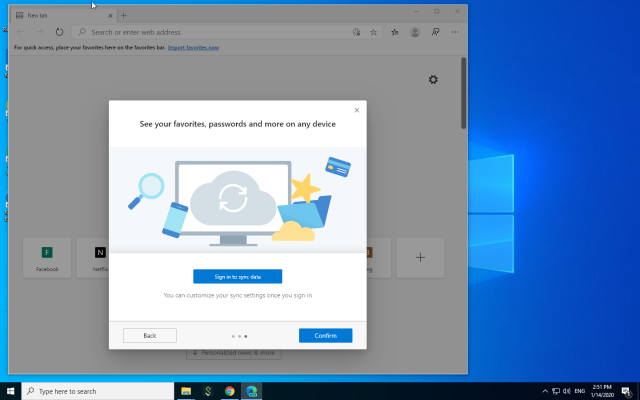Expand Personalized news & more
This screenshot has width=640, height=400.
pos(233,353)
